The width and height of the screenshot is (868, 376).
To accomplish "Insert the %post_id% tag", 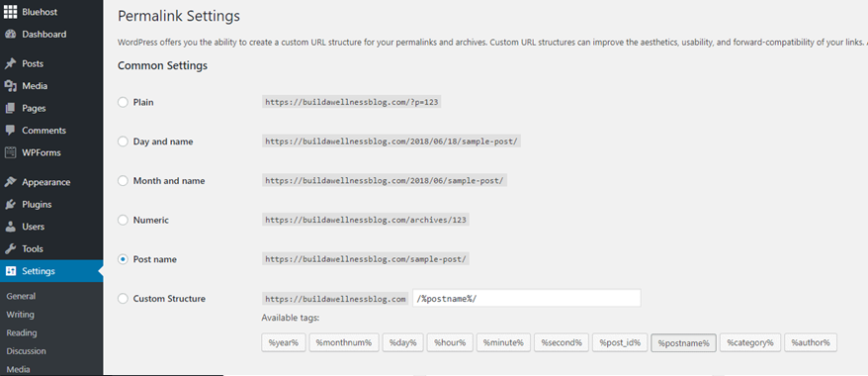I will coord(620,342).
